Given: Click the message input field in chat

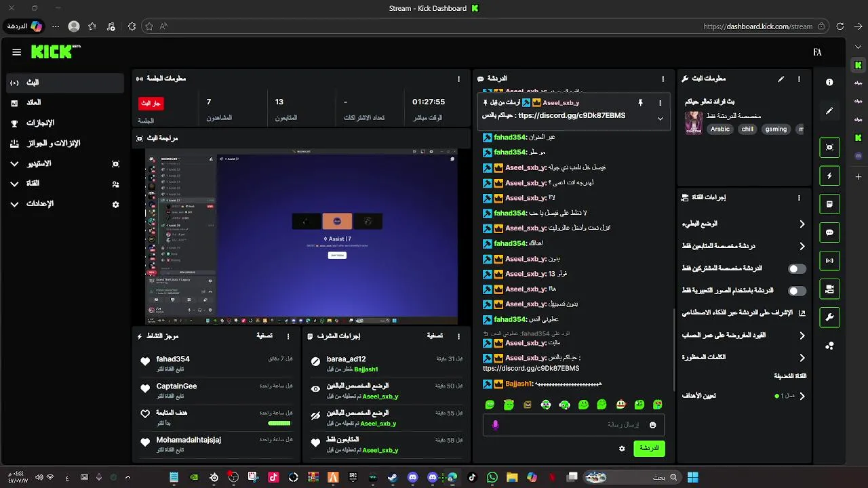Looking at the screenshot, I should click(574, 425).
